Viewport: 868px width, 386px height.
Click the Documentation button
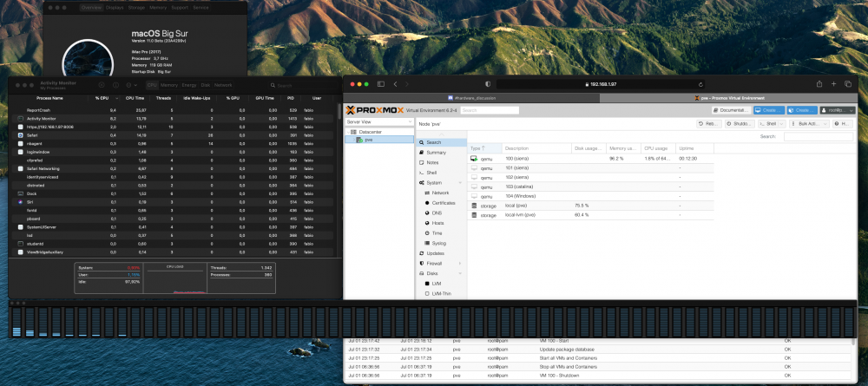coord(731,110)
